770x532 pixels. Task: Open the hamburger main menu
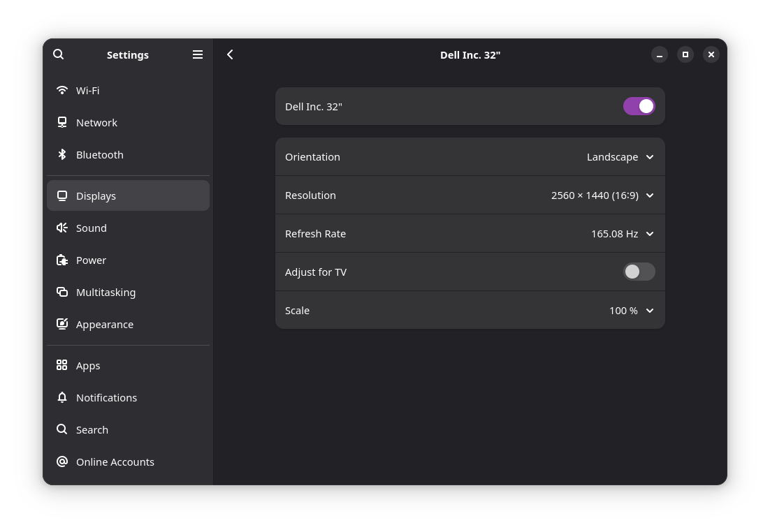198,54
